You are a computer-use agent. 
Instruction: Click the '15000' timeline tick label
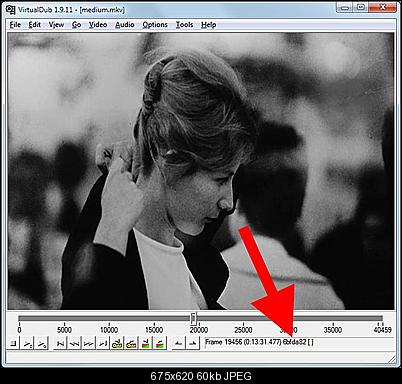click(154, 330)
